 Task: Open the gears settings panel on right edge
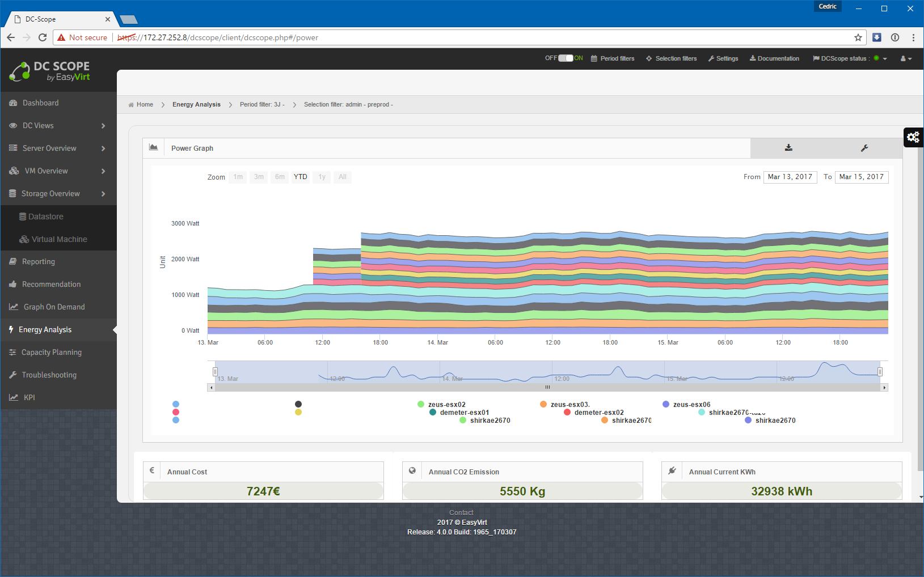click(913, 137)
